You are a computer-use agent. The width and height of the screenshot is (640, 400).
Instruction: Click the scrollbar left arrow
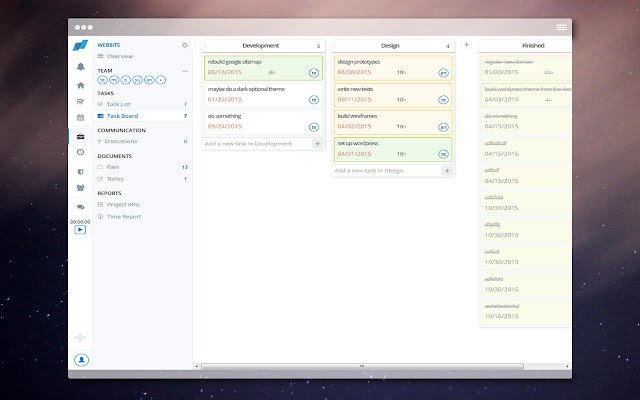point(197,366)
